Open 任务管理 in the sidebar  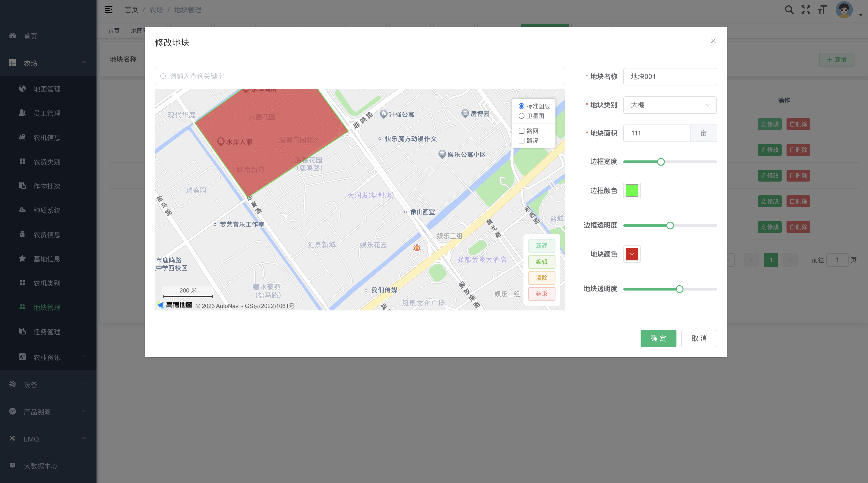coord(47,332)
